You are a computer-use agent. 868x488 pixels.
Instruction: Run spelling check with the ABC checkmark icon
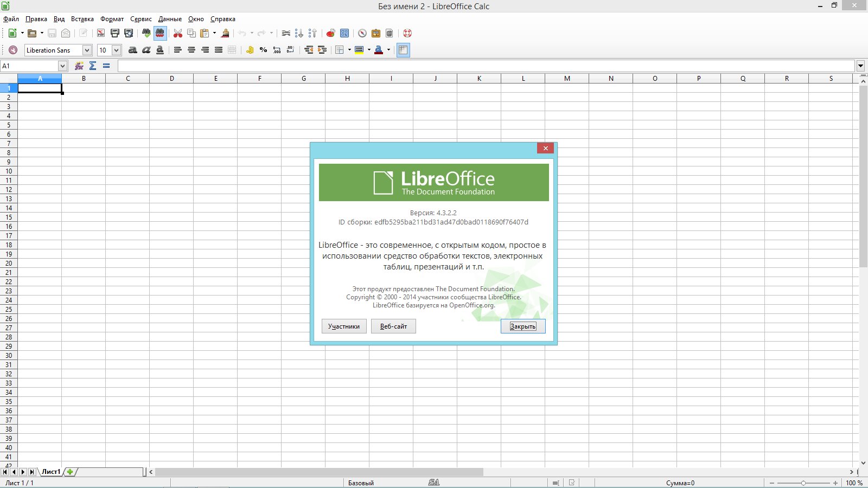146,33
